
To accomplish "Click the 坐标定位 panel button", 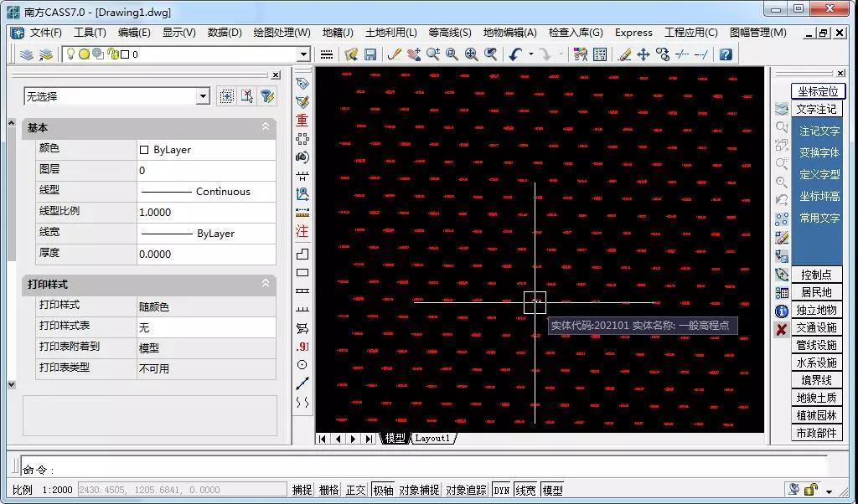I will click(818, 91).
